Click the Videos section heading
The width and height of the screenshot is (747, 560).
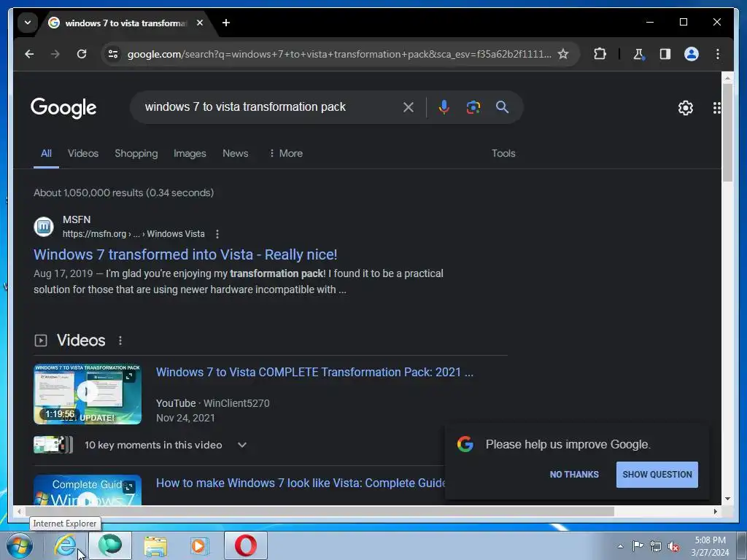(81, 341)
